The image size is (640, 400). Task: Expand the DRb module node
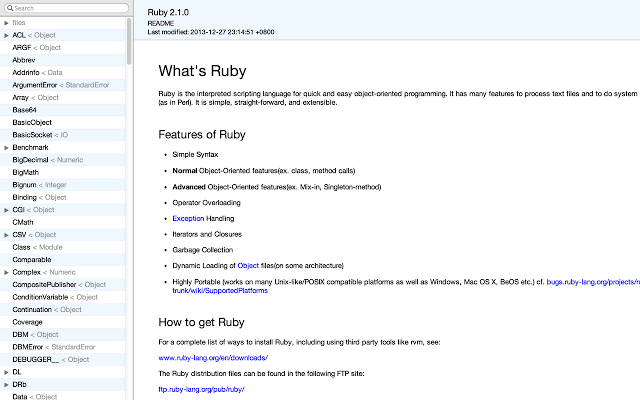[6, 385]
